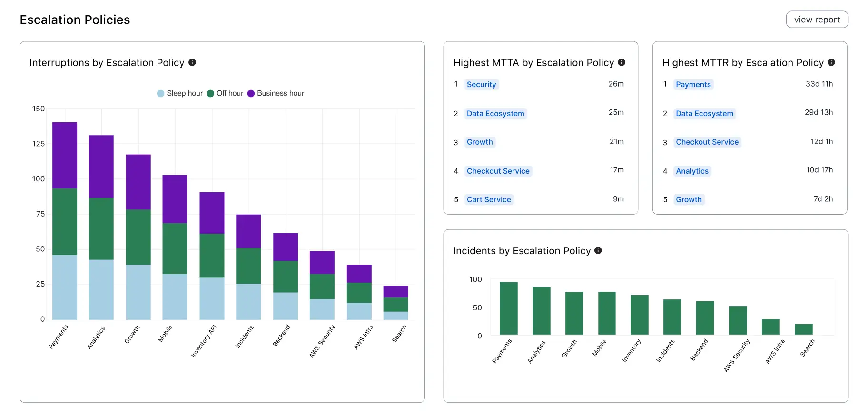Click the view report button
Image resolution: width=868 pixels, height=416 pixels.
tap(817, 20)
